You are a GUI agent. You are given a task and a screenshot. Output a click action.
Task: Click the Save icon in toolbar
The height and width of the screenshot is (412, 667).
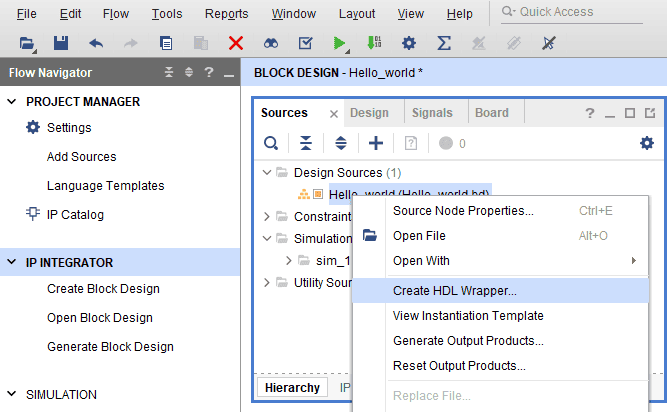(x=60, y=43)
